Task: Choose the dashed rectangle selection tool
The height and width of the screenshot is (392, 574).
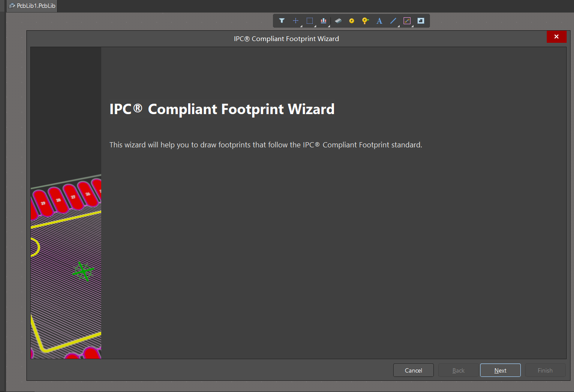Action: (x=310, y=21)
